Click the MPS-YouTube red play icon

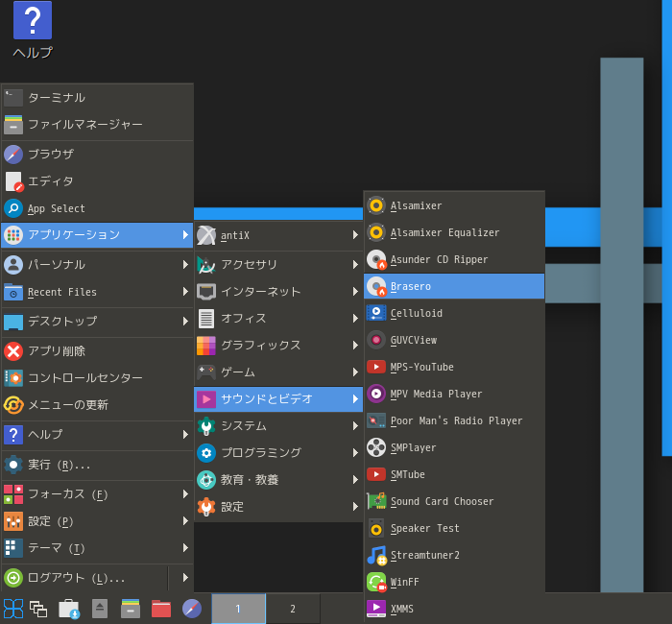click(x=376, y=368)
